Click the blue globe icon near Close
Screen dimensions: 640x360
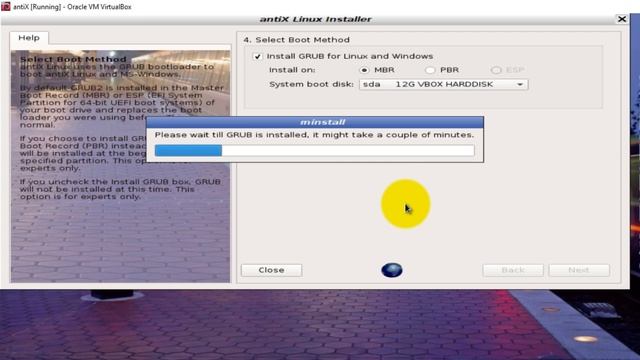(392, 270)
